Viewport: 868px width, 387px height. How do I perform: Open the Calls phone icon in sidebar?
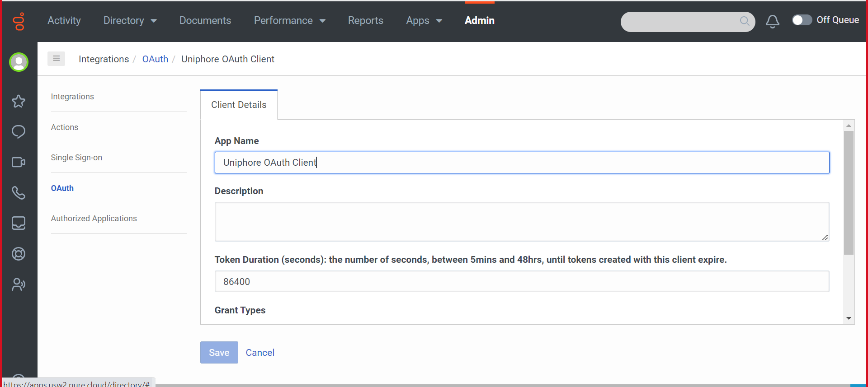tap(19, 193)
